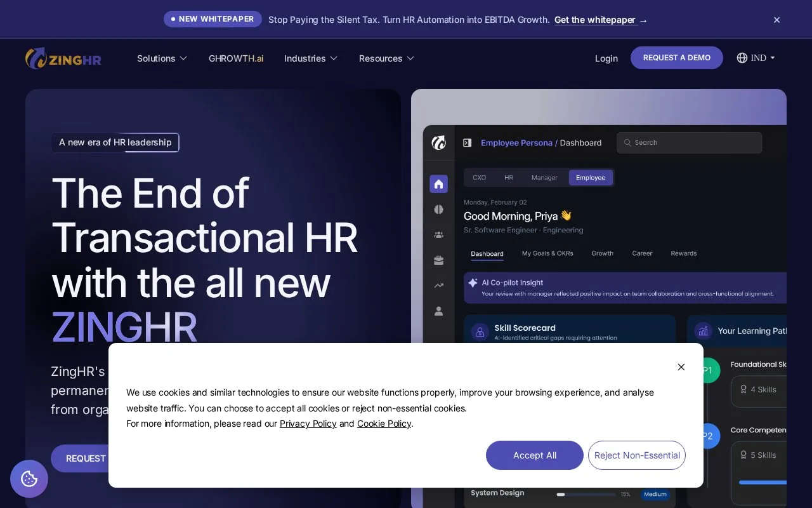Follow the Get the whitepaper link
This screenshot has height=508, width=812.
[601, 20]
